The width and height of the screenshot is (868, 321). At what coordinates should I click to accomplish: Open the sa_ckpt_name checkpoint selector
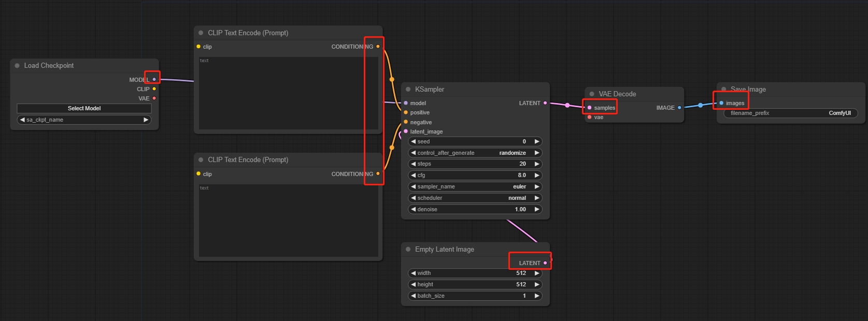(84, 120)
